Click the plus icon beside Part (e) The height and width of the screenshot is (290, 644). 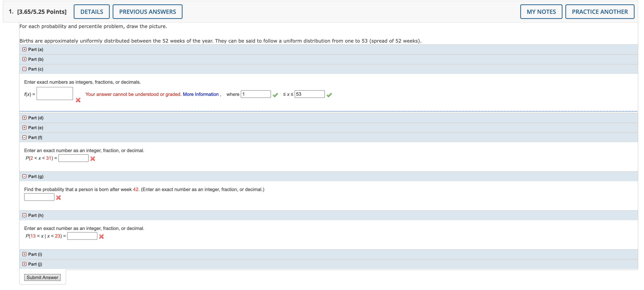click(x=24, y=128)
